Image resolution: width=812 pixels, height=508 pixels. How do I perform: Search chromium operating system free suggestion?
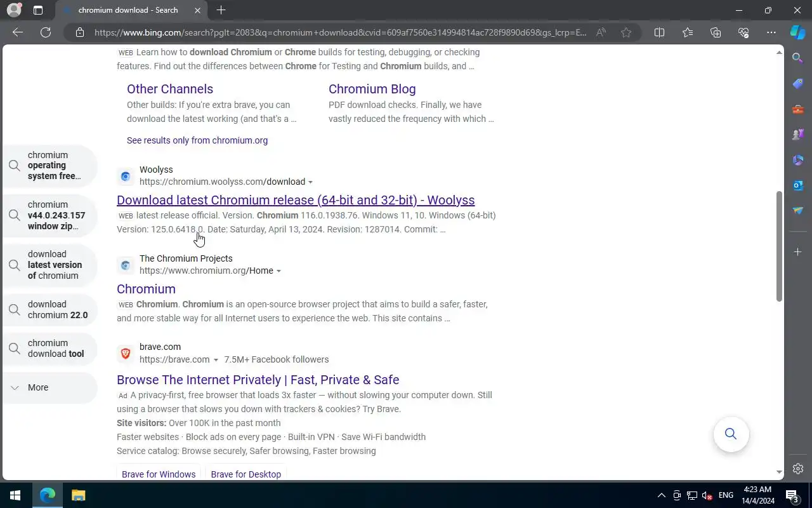click(x=49, y=166)
